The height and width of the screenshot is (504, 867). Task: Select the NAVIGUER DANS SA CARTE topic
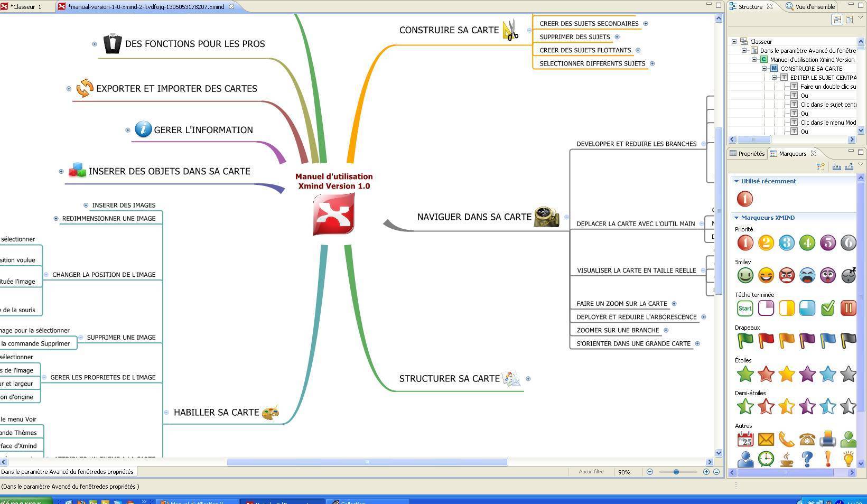[474, 217]
